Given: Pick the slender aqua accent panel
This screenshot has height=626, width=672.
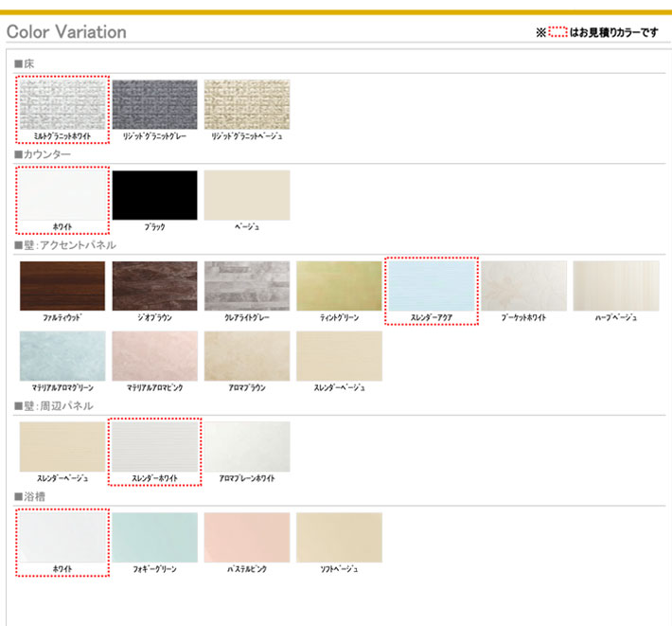Looking at the screenshot, I should [x=432, y=286].
